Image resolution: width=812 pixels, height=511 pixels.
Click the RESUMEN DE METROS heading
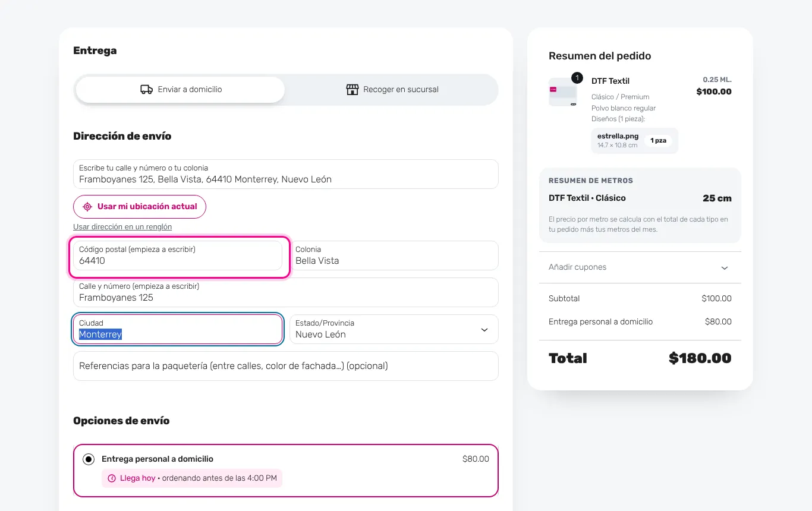[591, 181]
